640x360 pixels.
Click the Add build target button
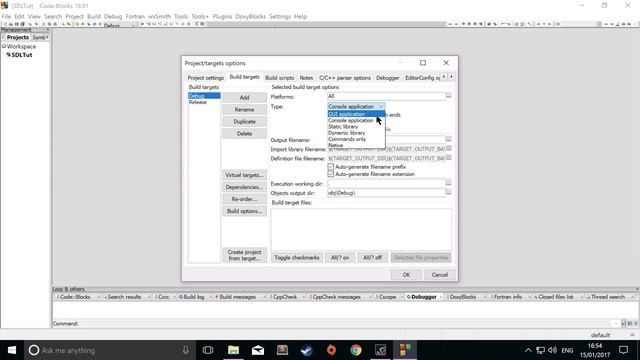click(244, 97)
